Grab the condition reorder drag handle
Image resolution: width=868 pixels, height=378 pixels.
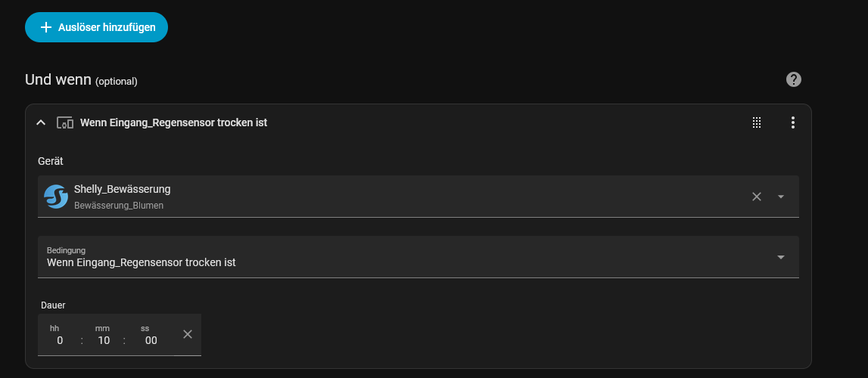pyautogui.click(x=756, y=122)
